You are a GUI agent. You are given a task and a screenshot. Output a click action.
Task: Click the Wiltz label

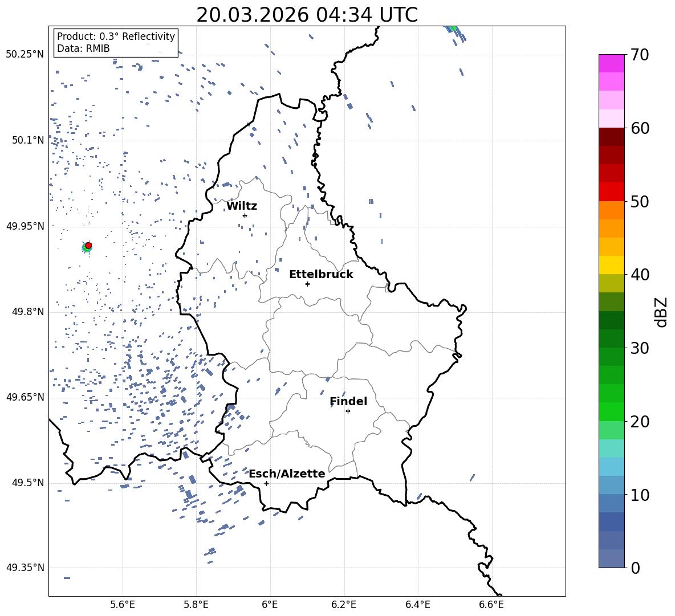pos(242,206)
